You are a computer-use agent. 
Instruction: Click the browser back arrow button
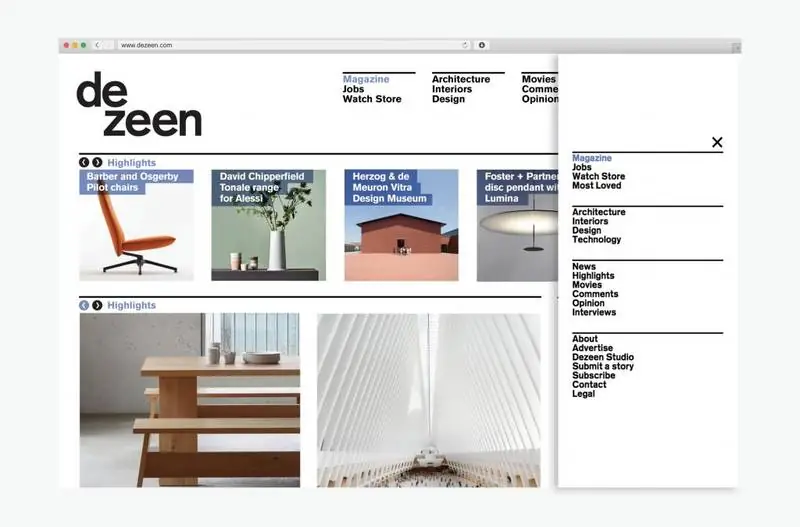pyautogui.click(x=97, y=45)
